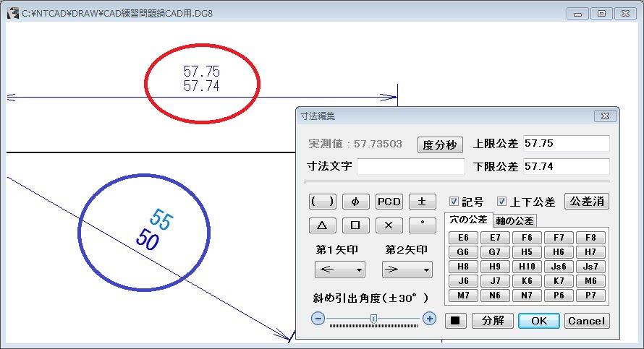Click the 55 dimension text in drawing
This screenshot has width=644, height=349.
click(161, 220)
